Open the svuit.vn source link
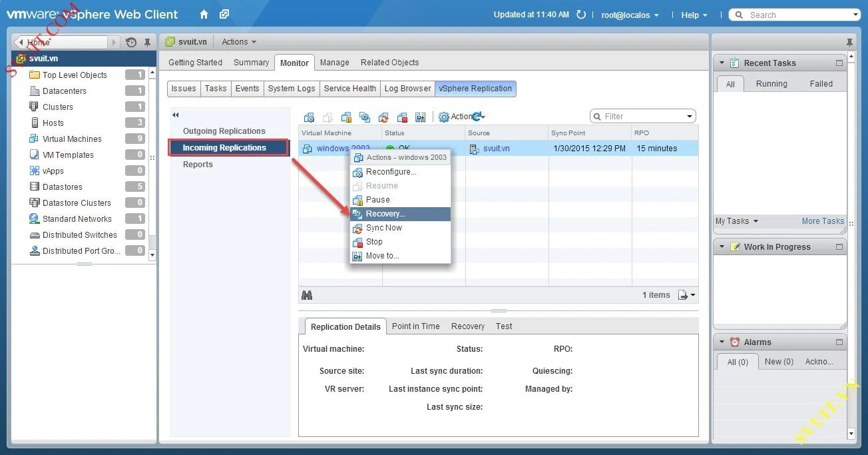The width and height of the screenshot is (868, 455). pyautogui.click(x=496, y=149)
